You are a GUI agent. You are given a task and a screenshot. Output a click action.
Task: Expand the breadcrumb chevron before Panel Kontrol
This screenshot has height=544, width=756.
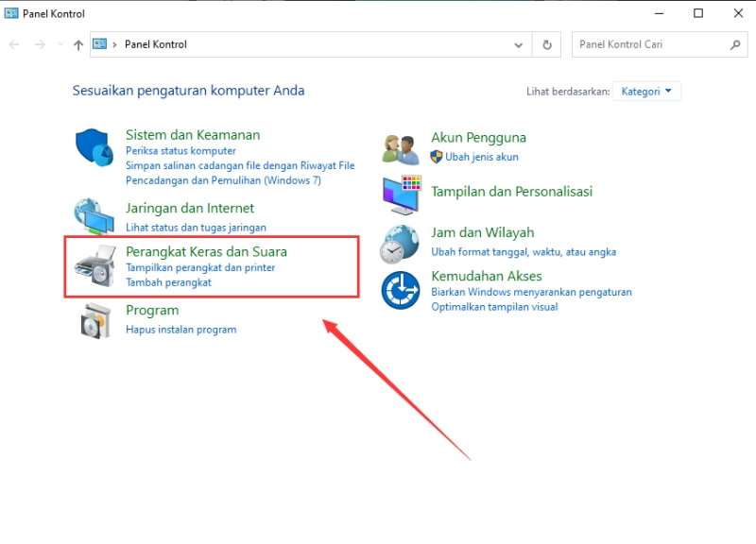click(114, 44)
